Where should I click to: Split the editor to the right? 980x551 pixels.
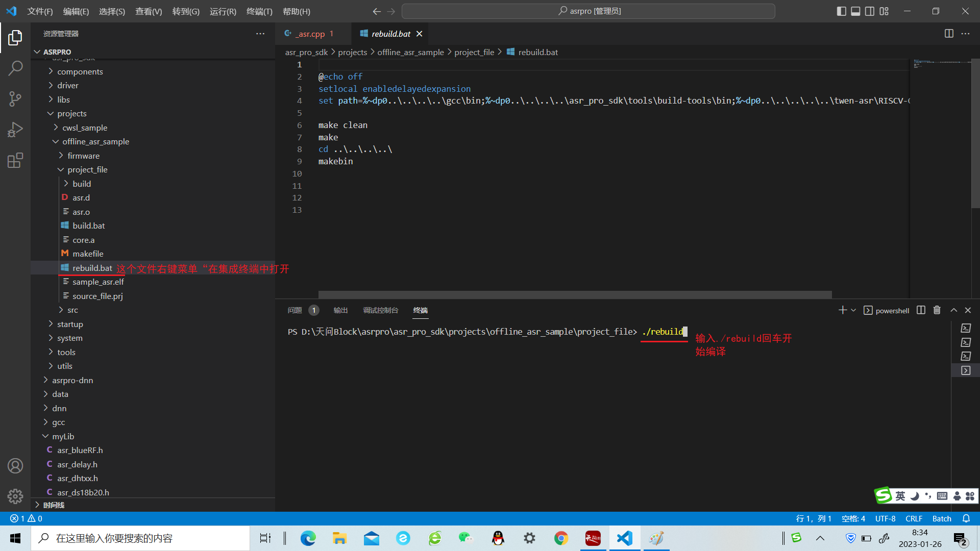coord(949,34)
